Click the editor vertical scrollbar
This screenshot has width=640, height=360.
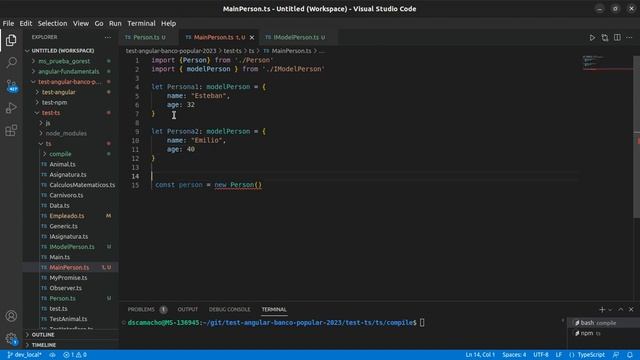[x=636, y=137]
